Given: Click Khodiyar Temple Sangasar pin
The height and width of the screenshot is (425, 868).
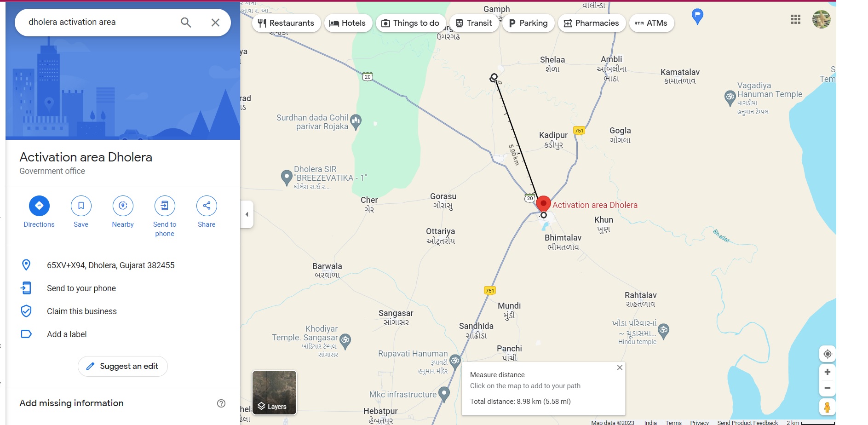Looking at the screenshot, I should [x=345, y=341].
